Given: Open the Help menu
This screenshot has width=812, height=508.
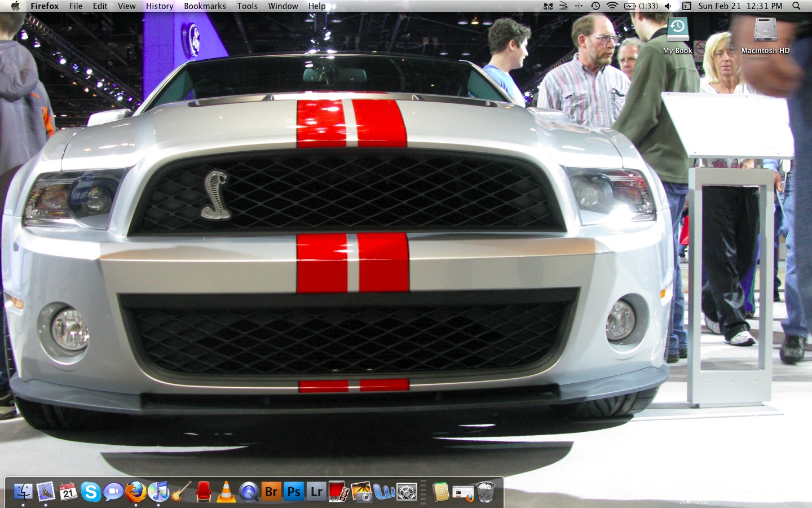Looking at the screenshot, I should [317, 6].
